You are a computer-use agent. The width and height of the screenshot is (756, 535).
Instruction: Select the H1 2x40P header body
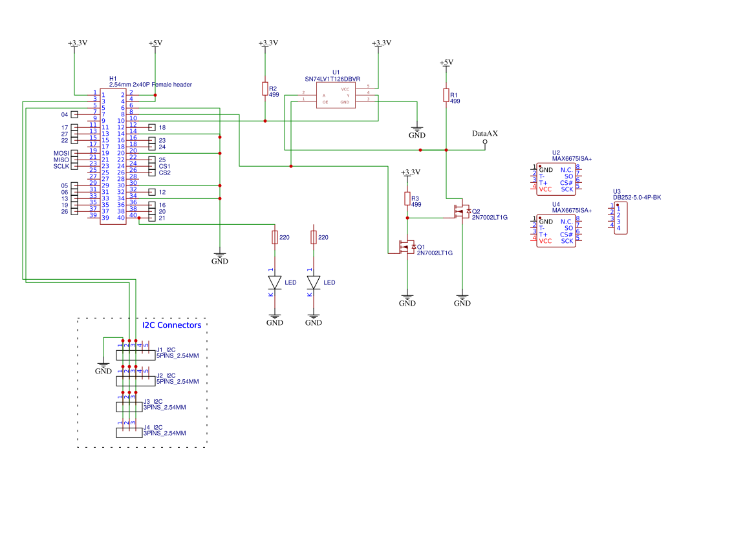(113, 156)
